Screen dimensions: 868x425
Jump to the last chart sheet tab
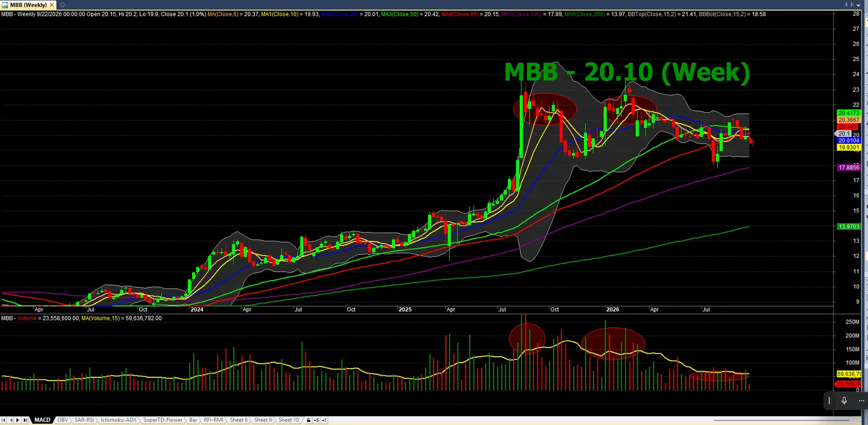coord(25,420)
